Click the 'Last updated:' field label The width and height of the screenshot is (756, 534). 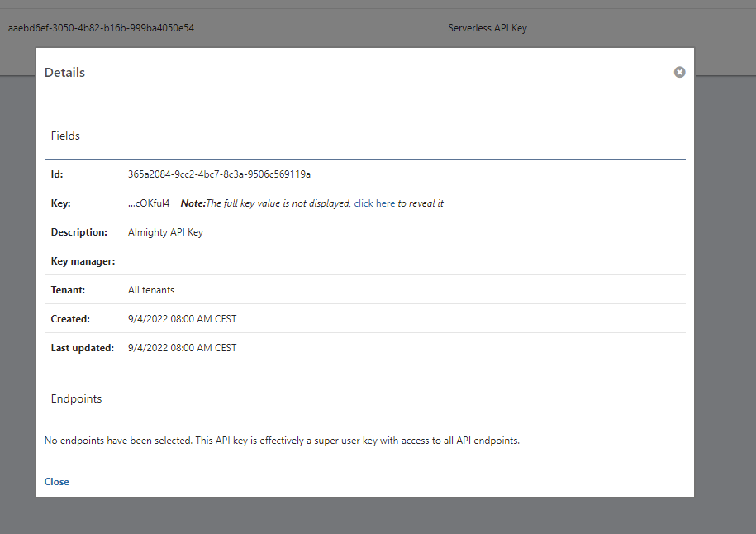tap(83, 348)
